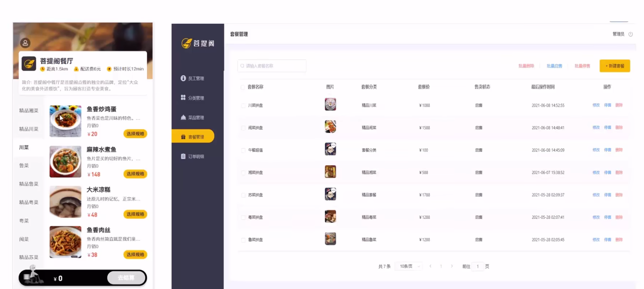This screenshot has height=289, width=644.
Task: Select the 套餐管理 sidebar menu item
Action: click(x=193, y=136)
